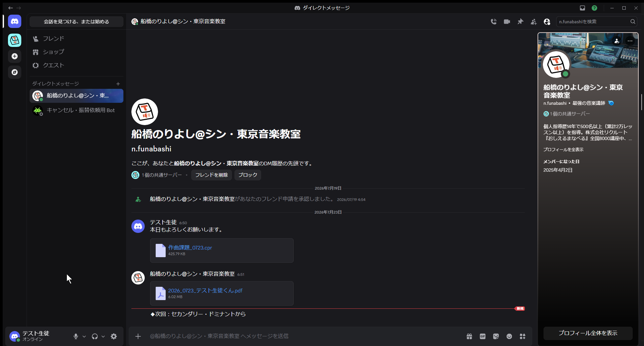
Task: Open the sticker picker
Action: (x=496, y=336)
